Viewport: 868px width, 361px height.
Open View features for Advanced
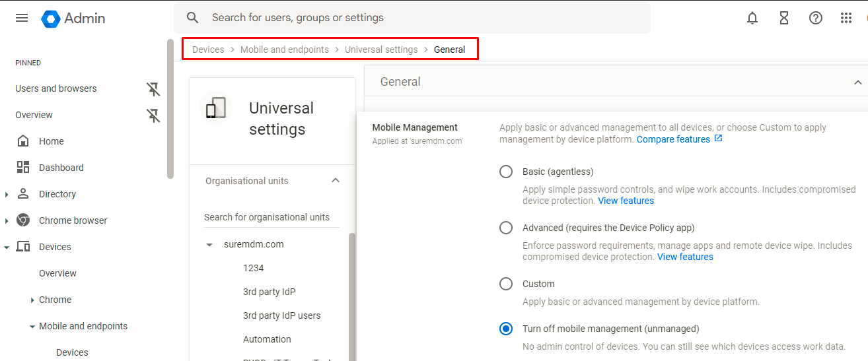685,257
